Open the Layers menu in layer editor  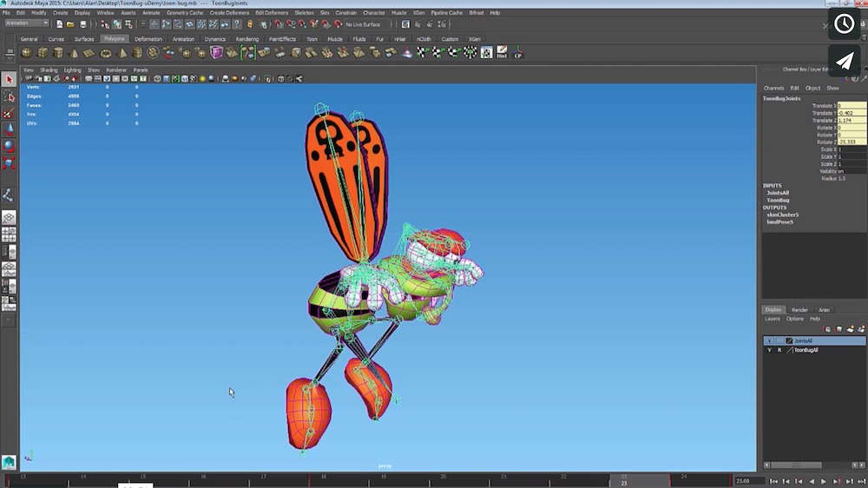772,319
